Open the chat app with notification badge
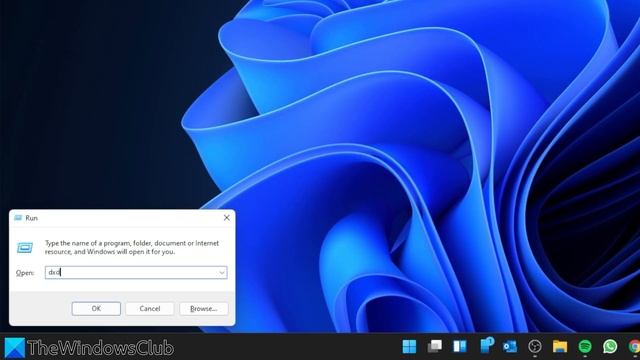 487,345
